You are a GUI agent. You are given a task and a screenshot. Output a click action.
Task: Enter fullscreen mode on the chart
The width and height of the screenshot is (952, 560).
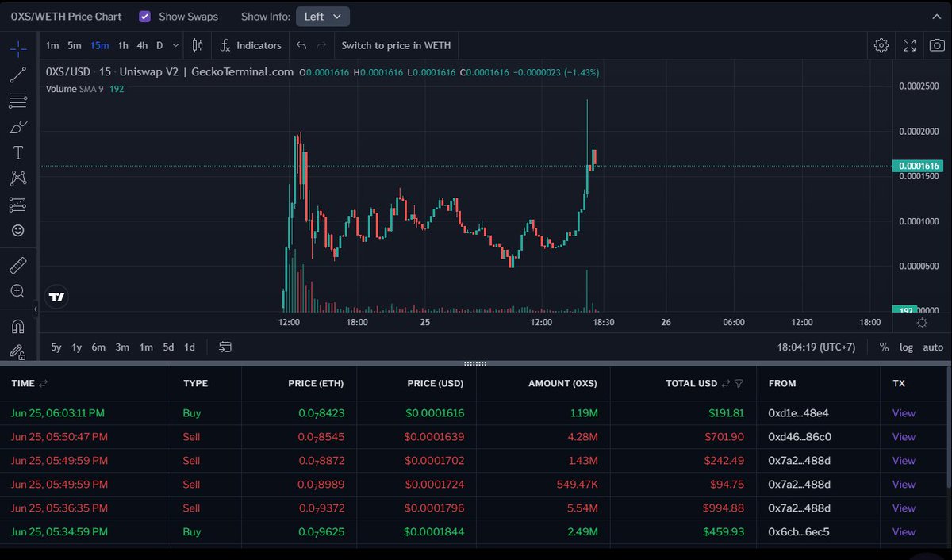[x=909, y=45]
